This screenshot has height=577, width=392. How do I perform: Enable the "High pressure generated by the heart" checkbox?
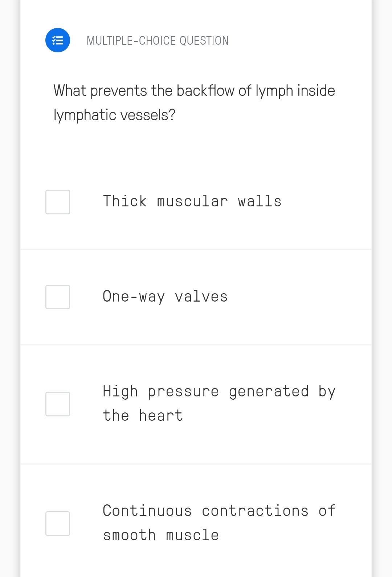click(x=58, y=404)
